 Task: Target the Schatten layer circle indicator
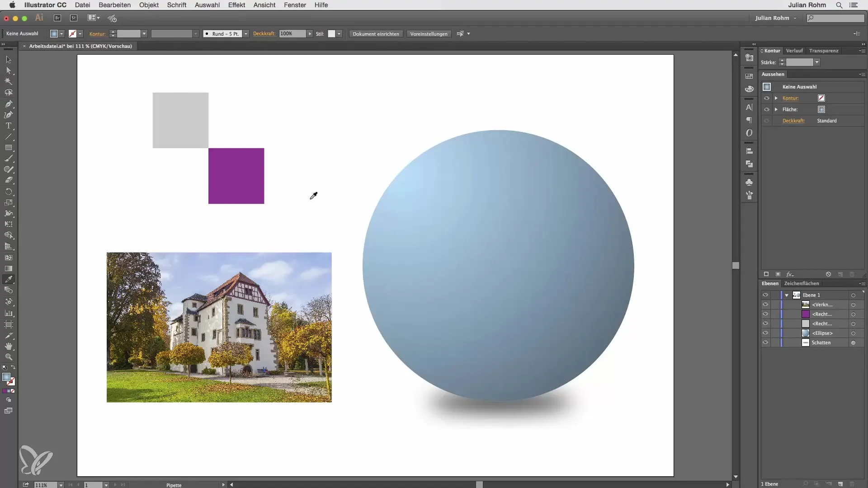point(853,343)
